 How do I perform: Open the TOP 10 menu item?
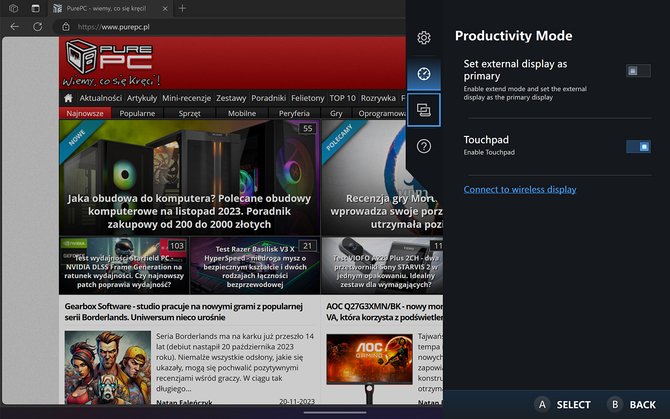pyautogui.click(x=342, y=98)
